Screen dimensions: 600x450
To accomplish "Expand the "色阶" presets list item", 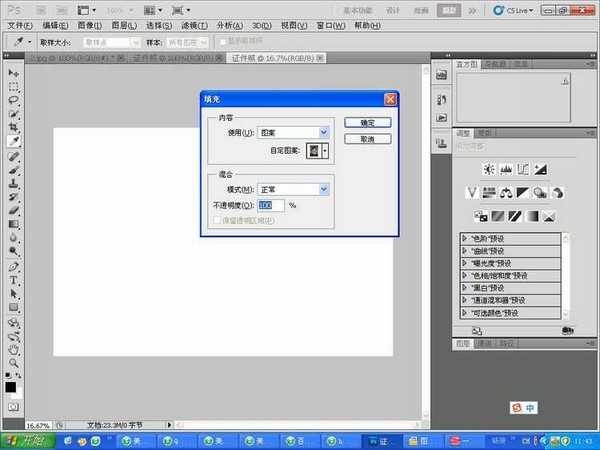I will (464, 238).
